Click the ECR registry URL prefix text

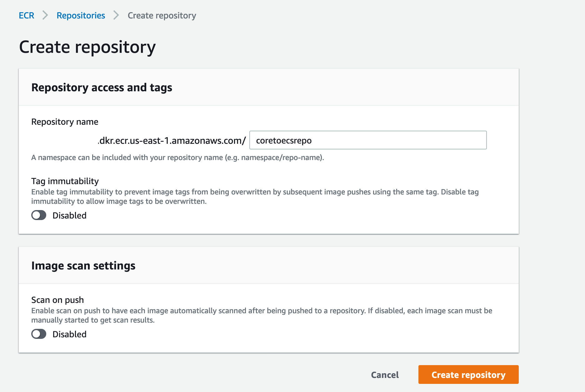[x=170, y=140]
